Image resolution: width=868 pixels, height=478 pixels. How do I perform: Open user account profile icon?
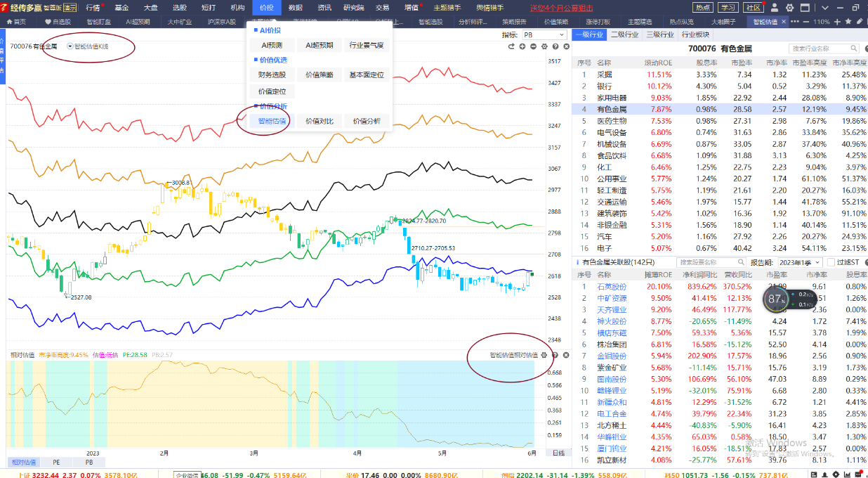pyautogui.click(x=775, y=8)
